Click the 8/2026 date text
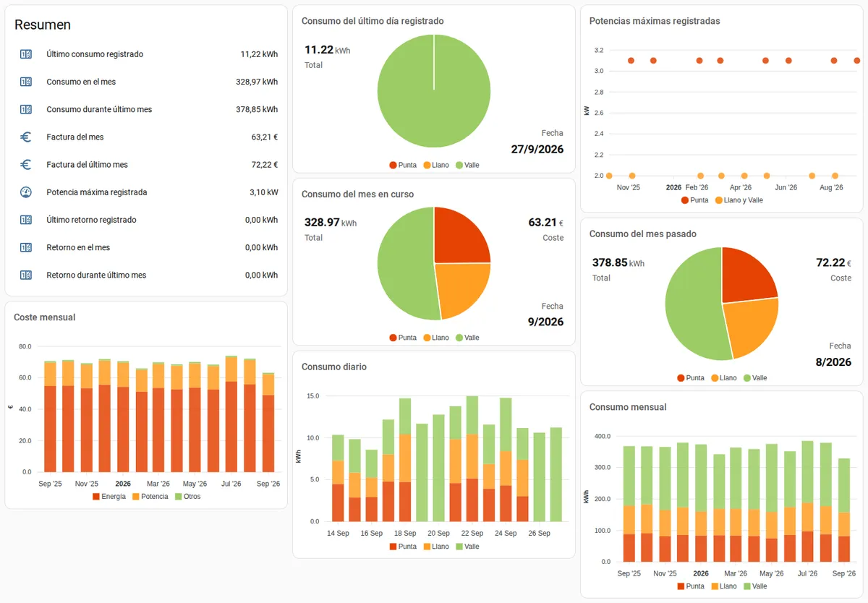 pos(834,362)
